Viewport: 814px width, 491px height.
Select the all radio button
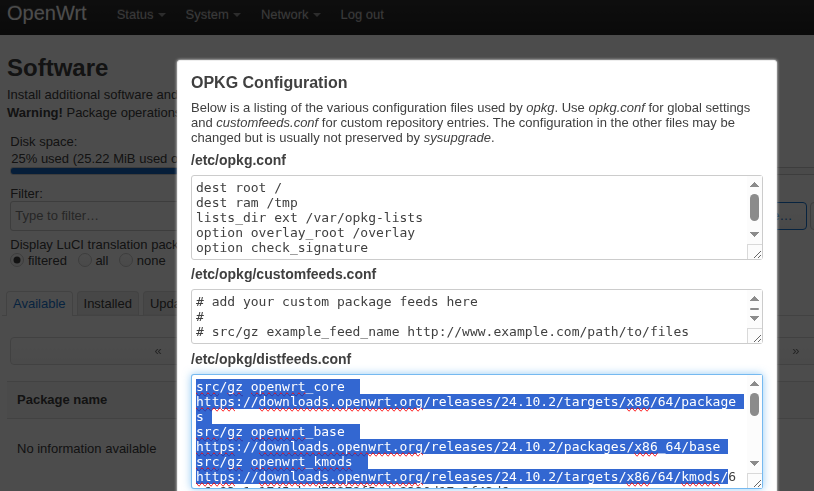point(85,261)
